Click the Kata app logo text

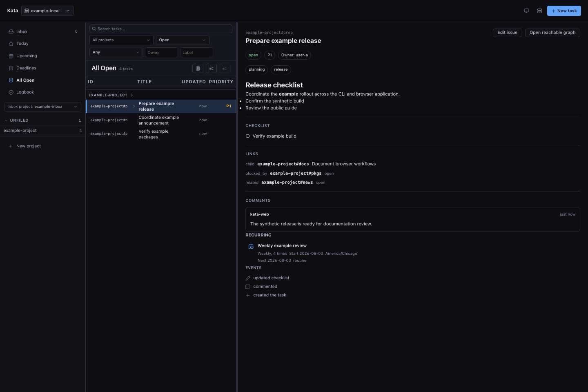13,11
